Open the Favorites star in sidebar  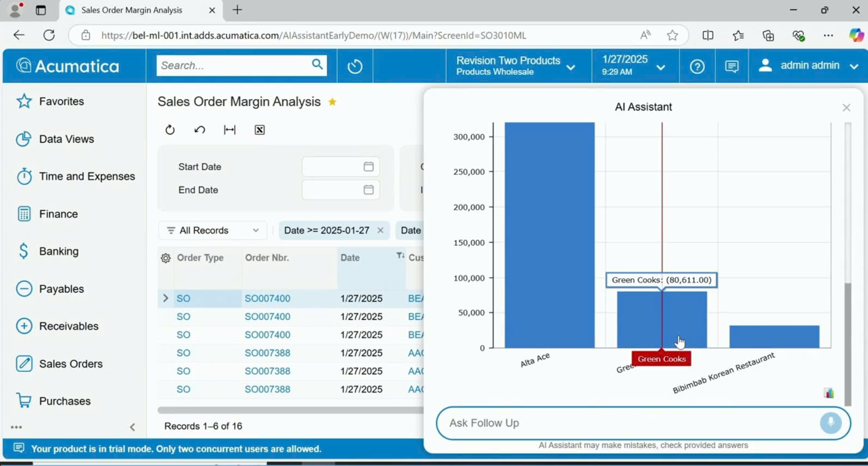(x=23, y=101)
